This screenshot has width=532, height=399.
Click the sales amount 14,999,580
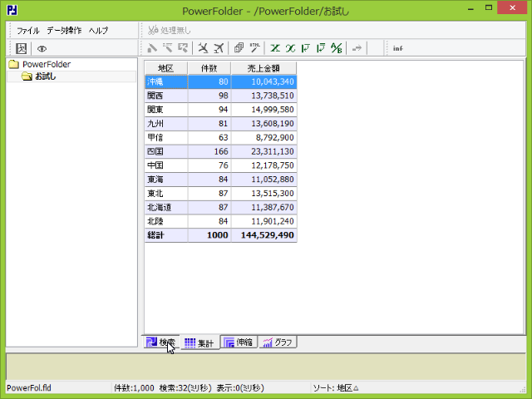264,110
